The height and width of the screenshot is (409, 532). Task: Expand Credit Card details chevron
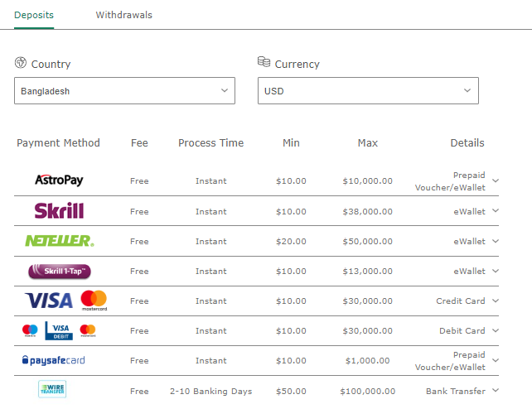pos(496,301)
